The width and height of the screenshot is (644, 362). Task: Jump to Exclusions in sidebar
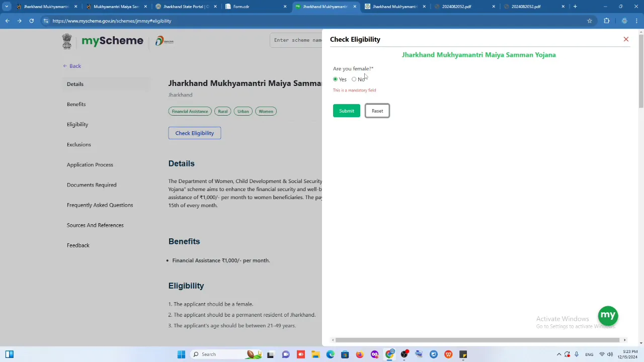pyautogui.click(x=79, y=144)
